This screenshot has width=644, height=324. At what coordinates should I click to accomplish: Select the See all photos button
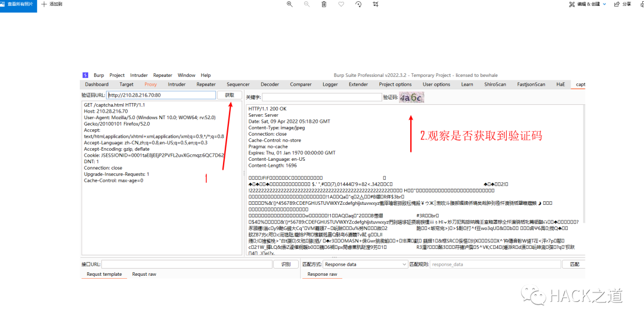point(18,4)
